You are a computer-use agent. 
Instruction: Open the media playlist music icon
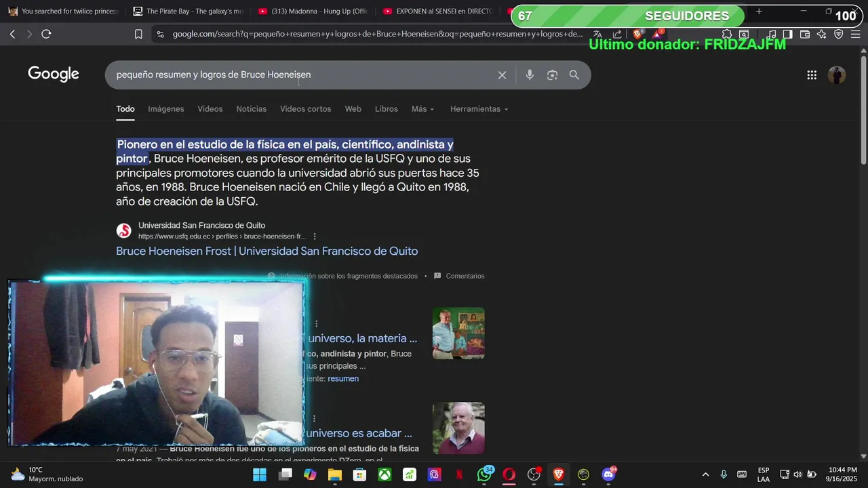point(771,34)
